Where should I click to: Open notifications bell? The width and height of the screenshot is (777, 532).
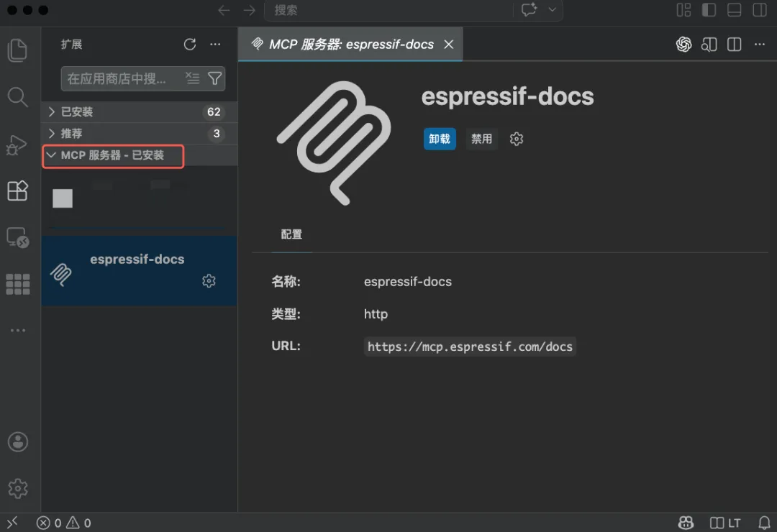click(764, 523)
